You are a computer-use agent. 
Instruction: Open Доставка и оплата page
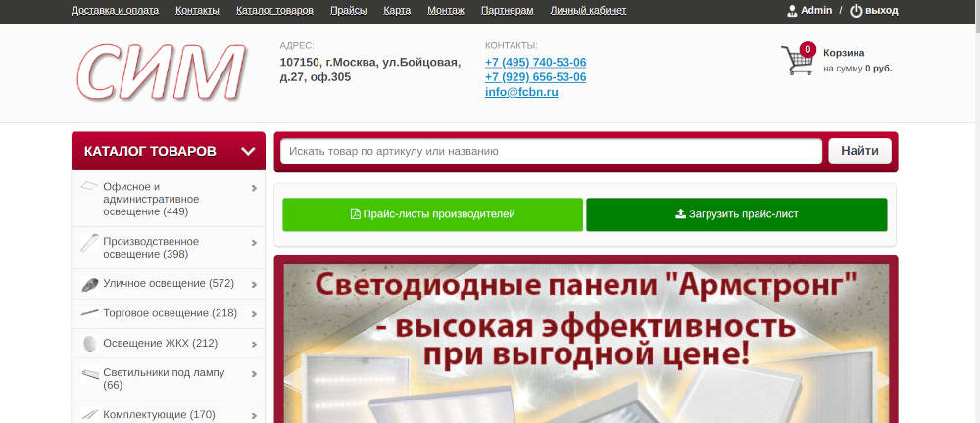(x=115, y=10)
